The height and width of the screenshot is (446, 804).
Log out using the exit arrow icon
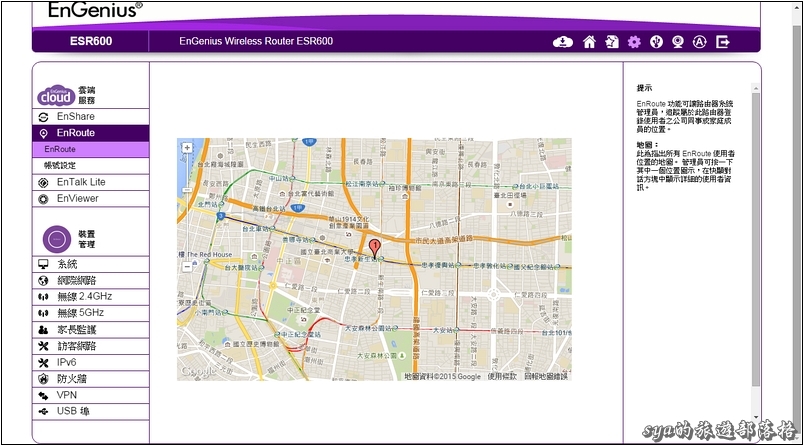tap(722, 42)
